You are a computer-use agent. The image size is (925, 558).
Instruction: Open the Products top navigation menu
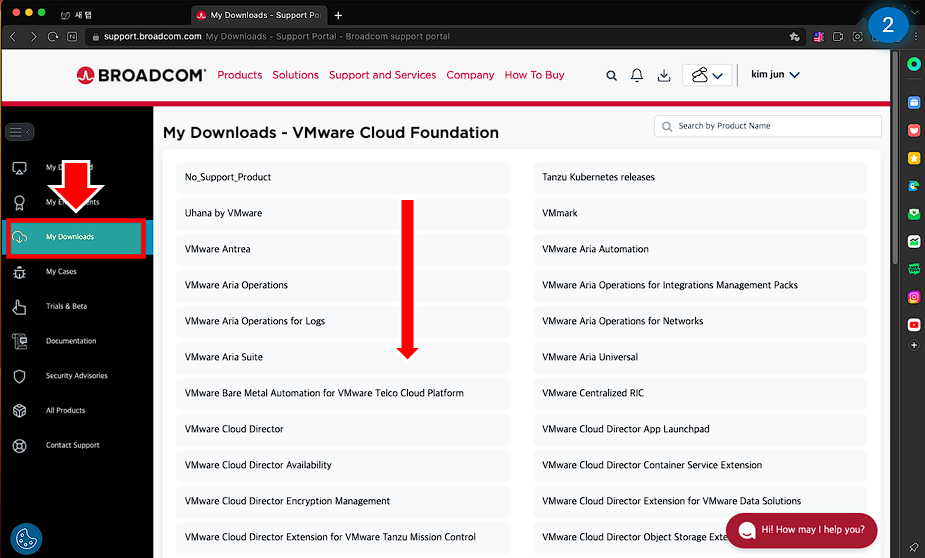click(240, 76)
